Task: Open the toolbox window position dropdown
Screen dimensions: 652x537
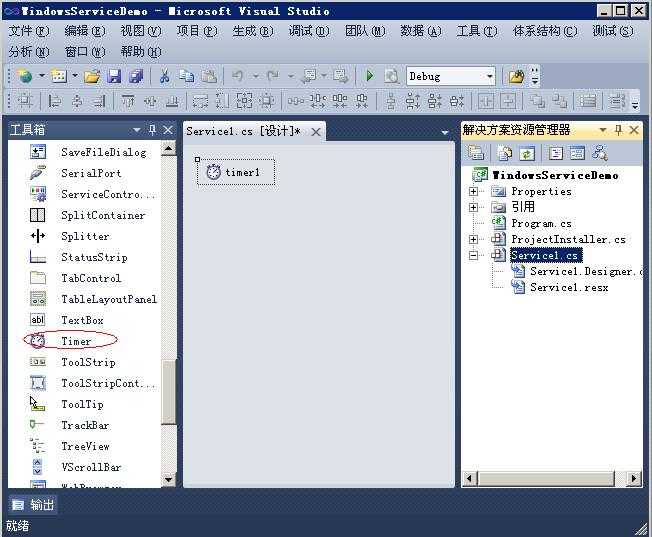Action: pyautogui.click(x=137, y=131)
